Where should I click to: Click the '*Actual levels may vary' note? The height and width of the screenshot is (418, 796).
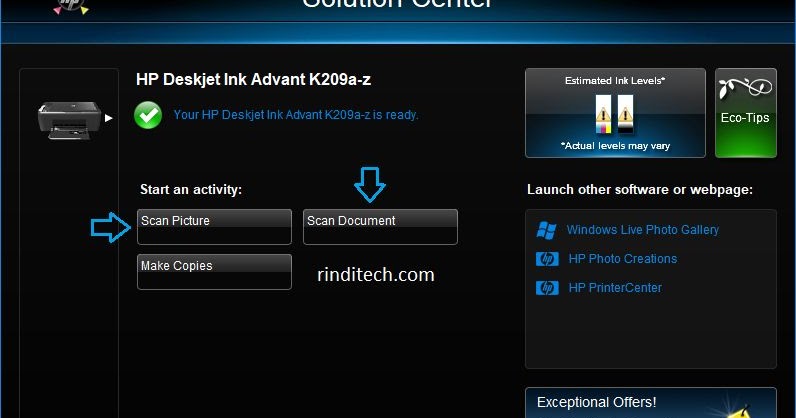pyautogui.click(x=615, y=146)
